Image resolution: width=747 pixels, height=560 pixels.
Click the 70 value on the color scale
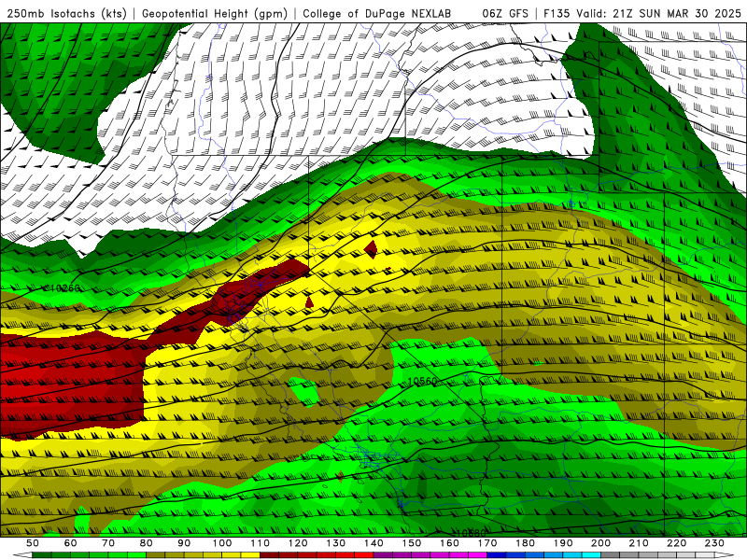pyautogui.click(x=108, y=543)
